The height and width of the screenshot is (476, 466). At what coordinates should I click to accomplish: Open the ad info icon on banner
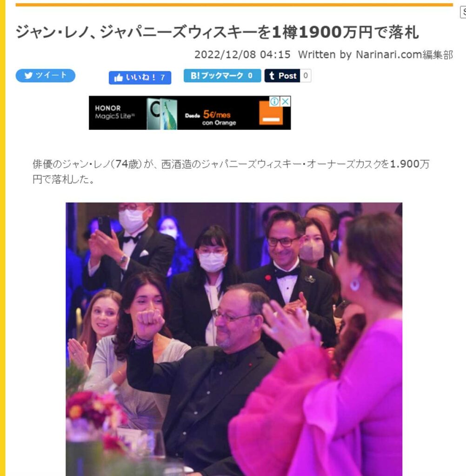(274, 101)
